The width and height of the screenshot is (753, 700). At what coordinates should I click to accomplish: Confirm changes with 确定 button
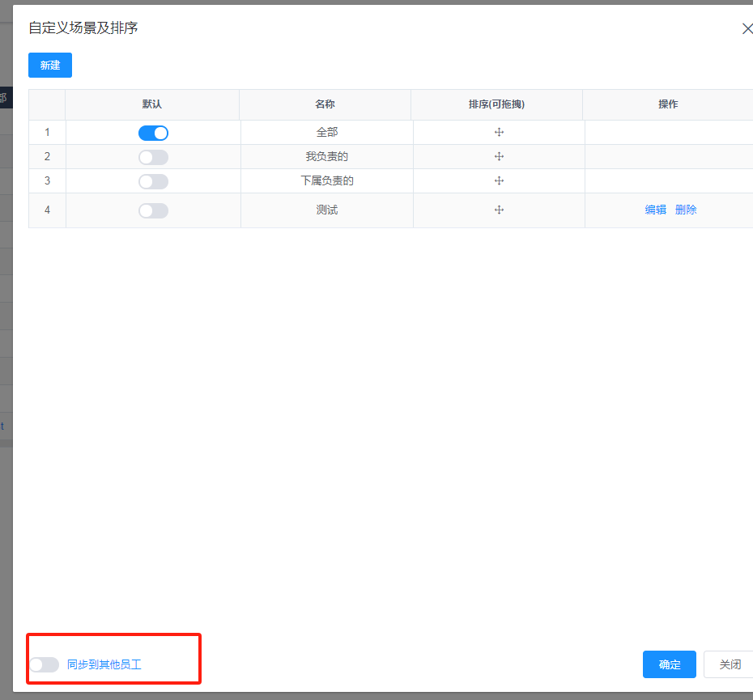[x=669, y=664]
